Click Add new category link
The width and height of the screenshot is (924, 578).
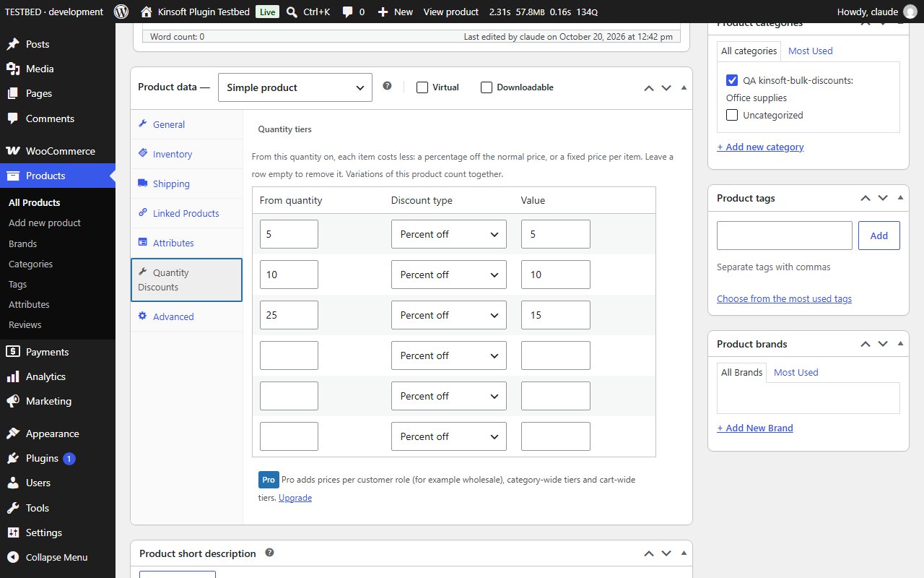pyautogui.click(x=760, y=147)
